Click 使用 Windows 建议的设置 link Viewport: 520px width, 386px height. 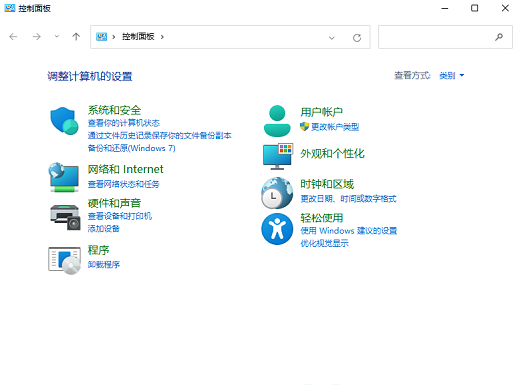coord(348,231)
